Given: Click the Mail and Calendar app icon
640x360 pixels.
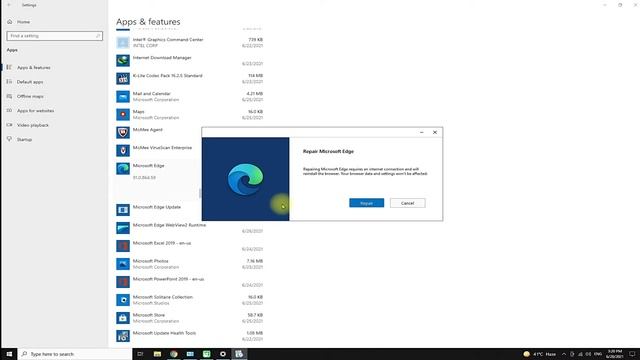Looking at the screenshot, I should 123,96.
